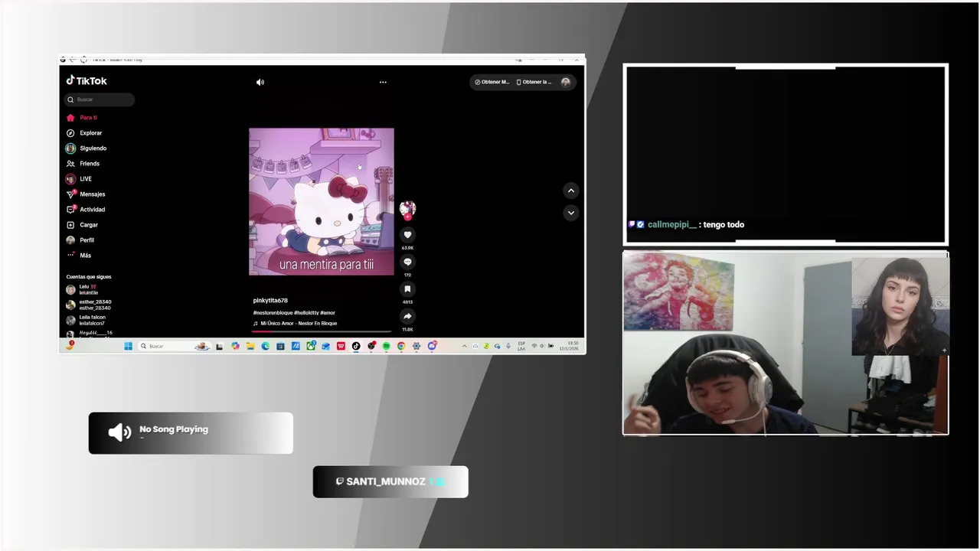Go to Explorar in the sidebar
This screenshot has width=980, height=551.
(x=84, y=133)
